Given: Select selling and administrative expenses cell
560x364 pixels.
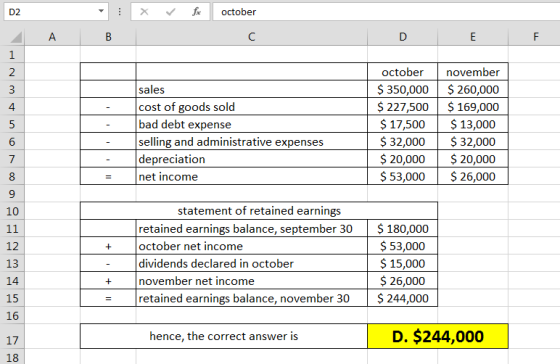Looking at the screenshot, I should point(251,142).
